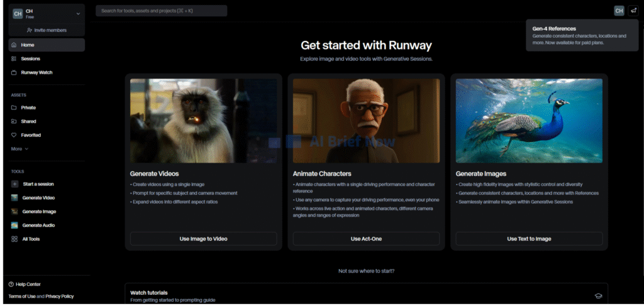Click the All Tools grid icon

point(14,239)
